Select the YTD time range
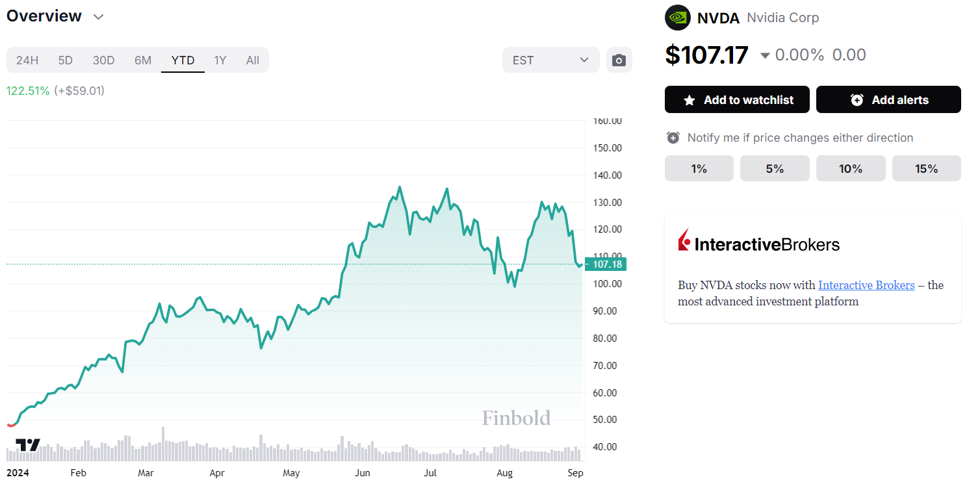This screenshot has height=486, width=980. 183,60
